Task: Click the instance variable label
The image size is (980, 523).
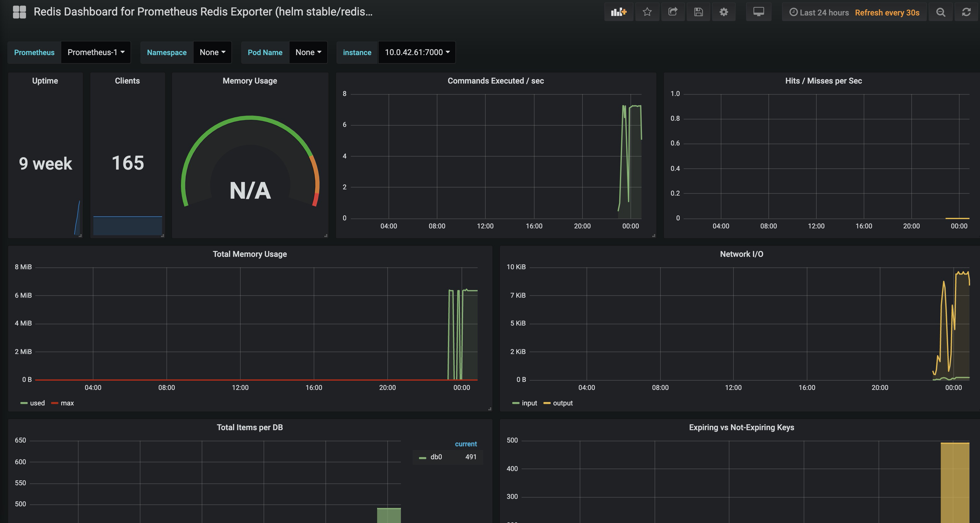Action: pos(357,52)
